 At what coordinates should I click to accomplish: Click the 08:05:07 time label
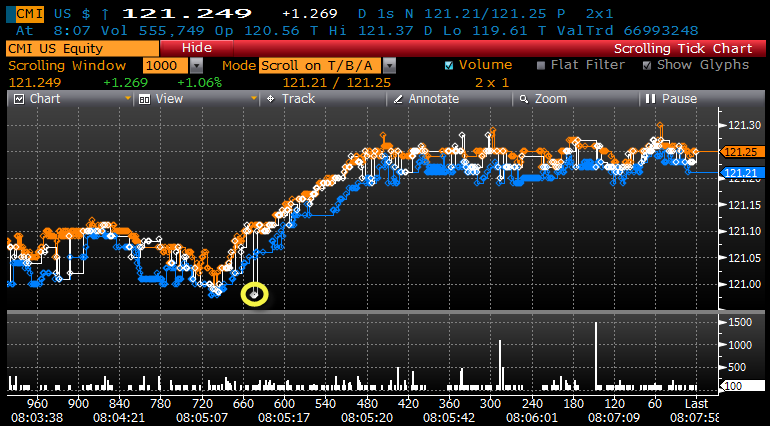coord(202,418)
